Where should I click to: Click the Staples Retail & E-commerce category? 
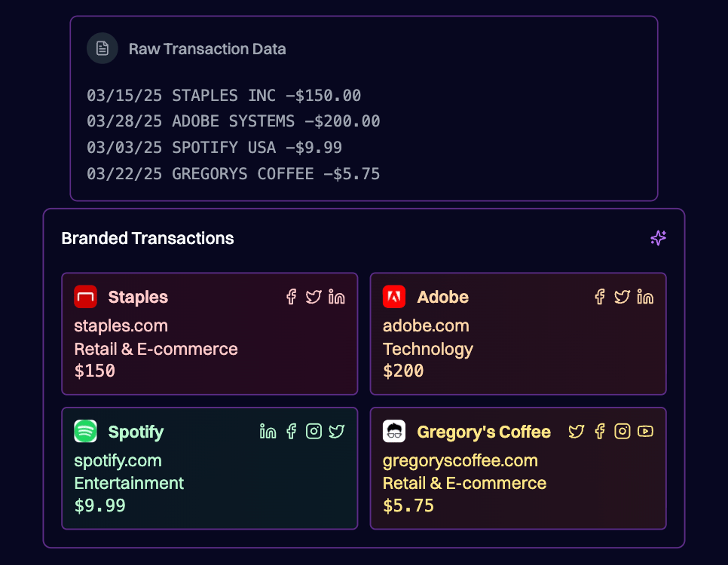156,349
